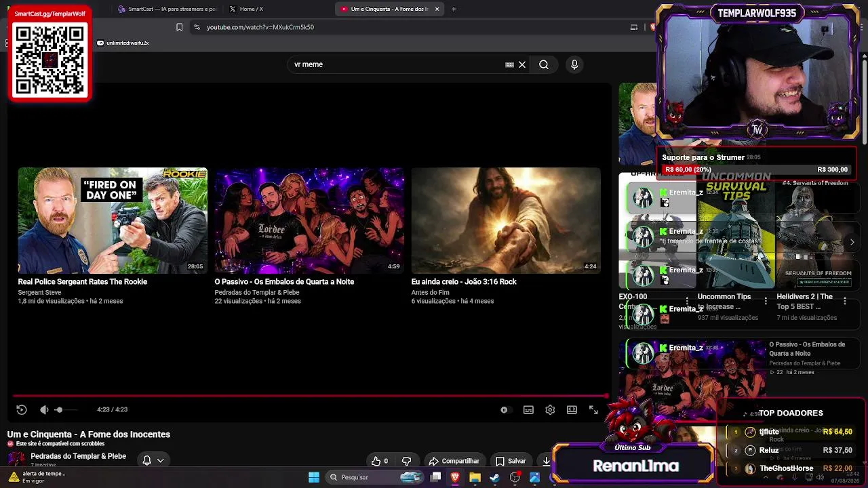Enter fullscreen mode in the player
The image size is (868, 488).
coord(593,409)
